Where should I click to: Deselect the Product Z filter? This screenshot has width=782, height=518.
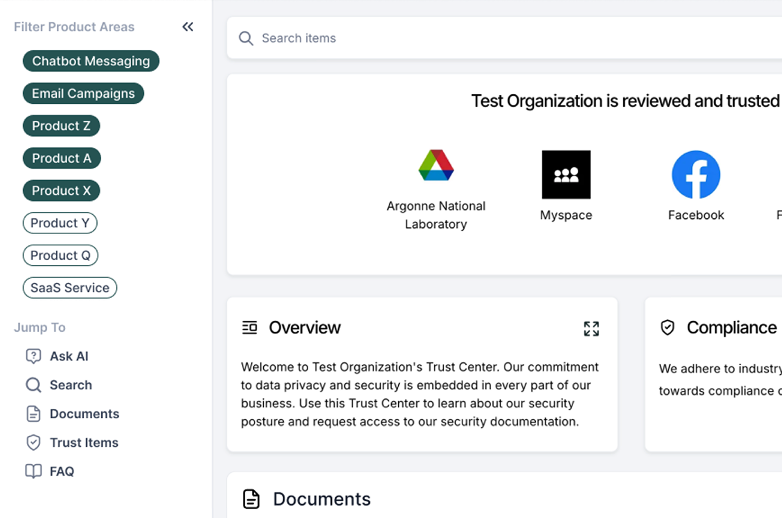tap(61, 126)
